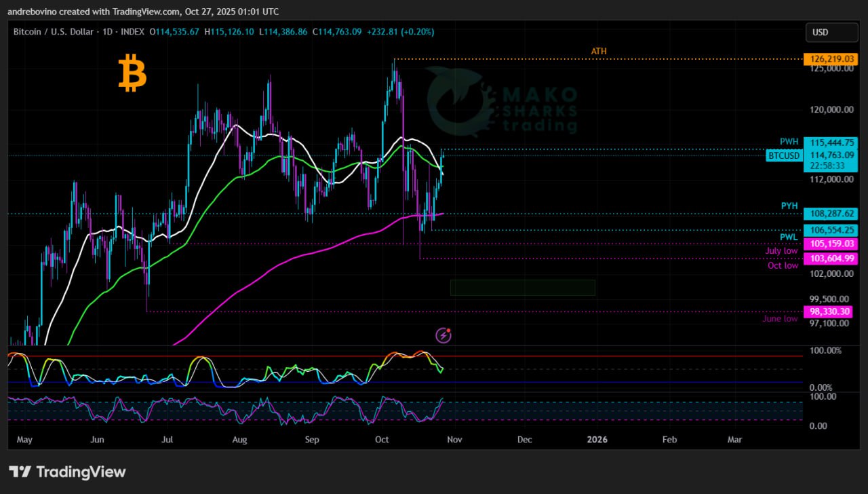
Task: Select the dark green rectangle drawing
Action: coord(522,288)
